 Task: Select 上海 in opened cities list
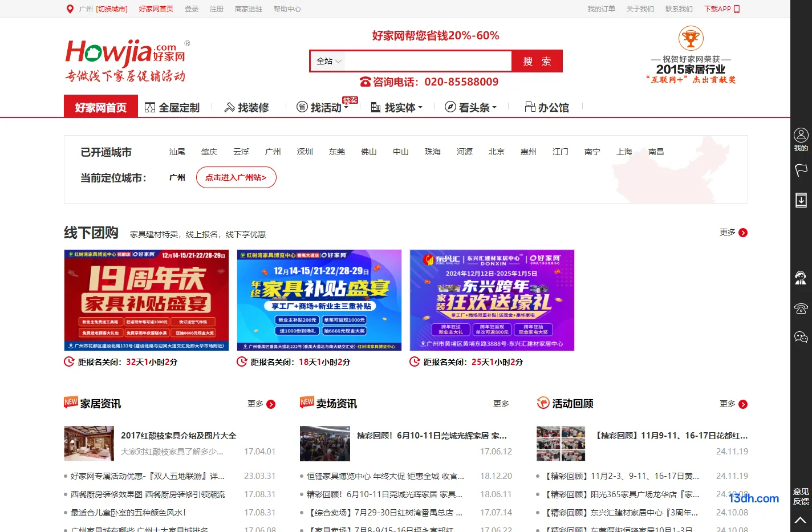pos(624,152)
